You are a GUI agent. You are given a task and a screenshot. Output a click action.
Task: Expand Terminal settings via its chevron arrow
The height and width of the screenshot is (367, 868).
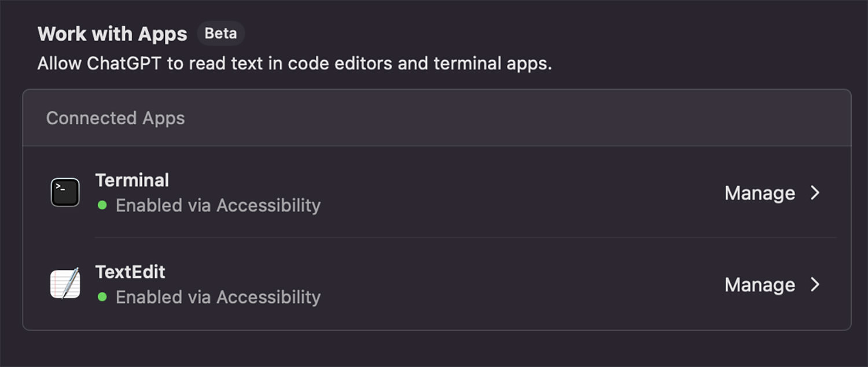coord(815,192)
